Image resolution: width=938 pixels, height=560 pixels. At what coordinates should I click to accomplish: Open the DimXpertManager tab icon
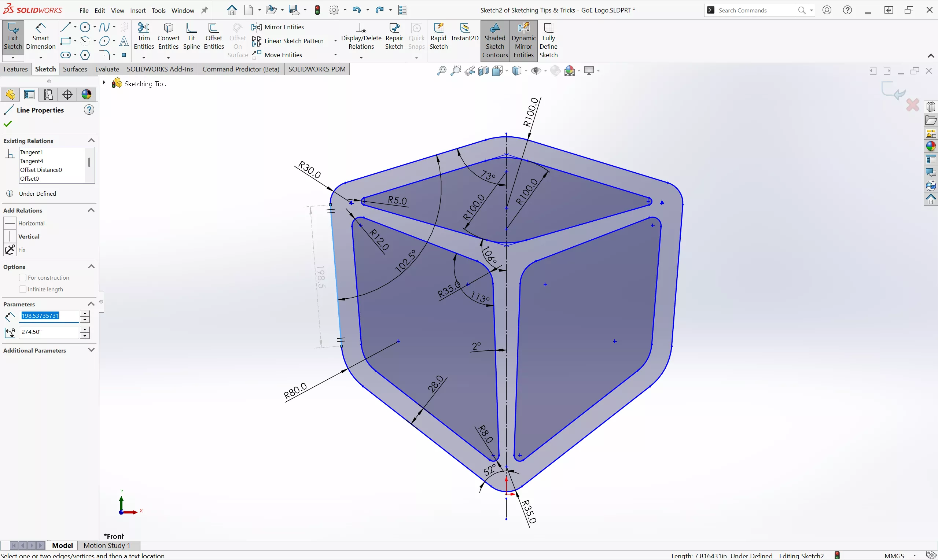coord(67,94)
